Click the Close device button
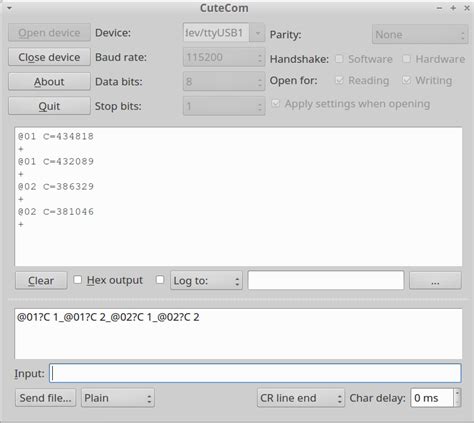474x423 pixels. pos(49,57)
